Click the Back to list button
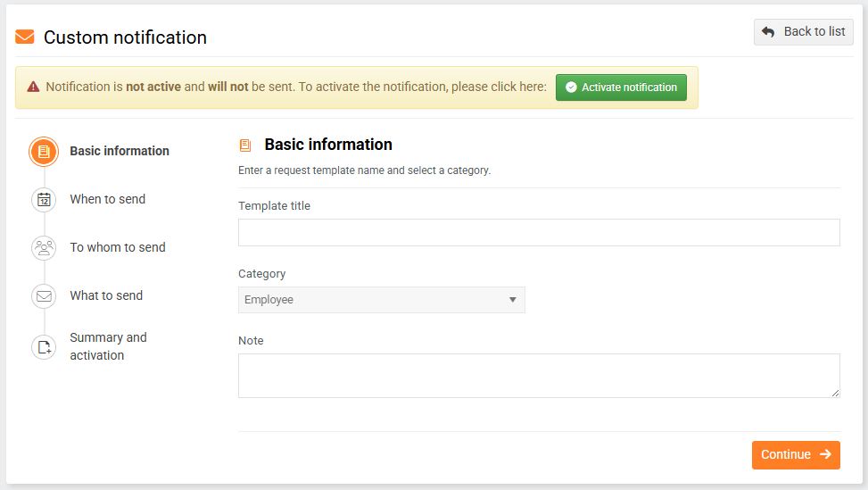This screenshot has width=868, height=490. pyautogui.click(x=803, y=32)
